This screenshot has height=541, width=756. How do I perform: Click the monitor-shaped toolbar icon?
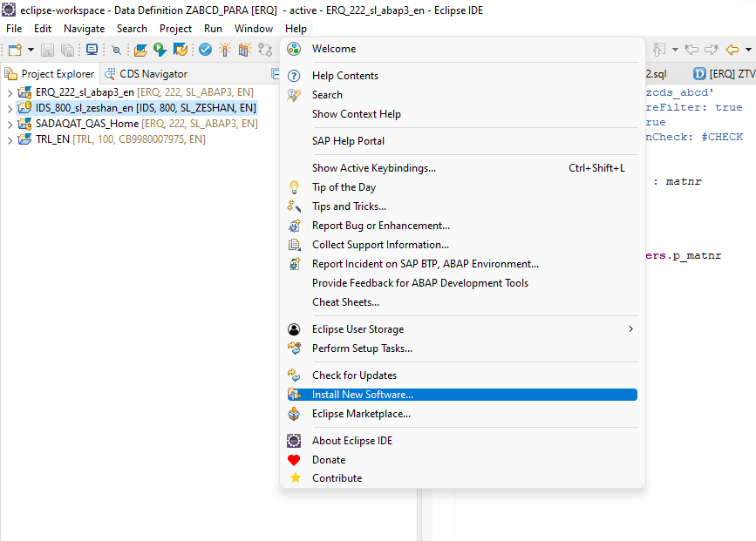(92, 50)
